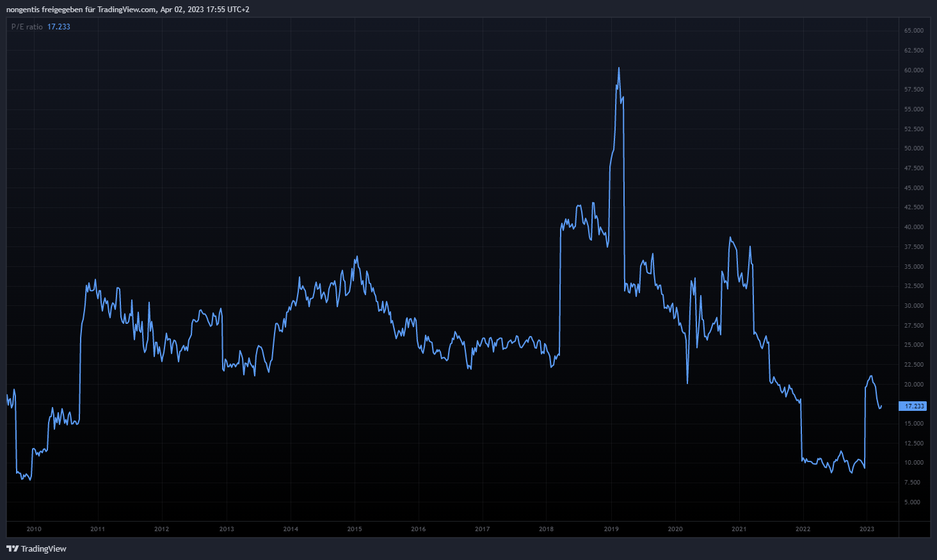The height and width of the screenshot is (560, 937).
Task: Select the 2012 label on the time axis
Action: pyautogui.click(x=162, y=529)
